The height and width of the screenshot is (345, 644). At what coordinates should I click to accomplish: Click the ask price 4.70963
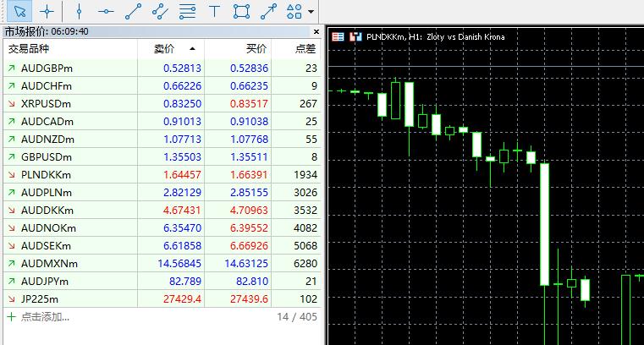coord(250,210)
